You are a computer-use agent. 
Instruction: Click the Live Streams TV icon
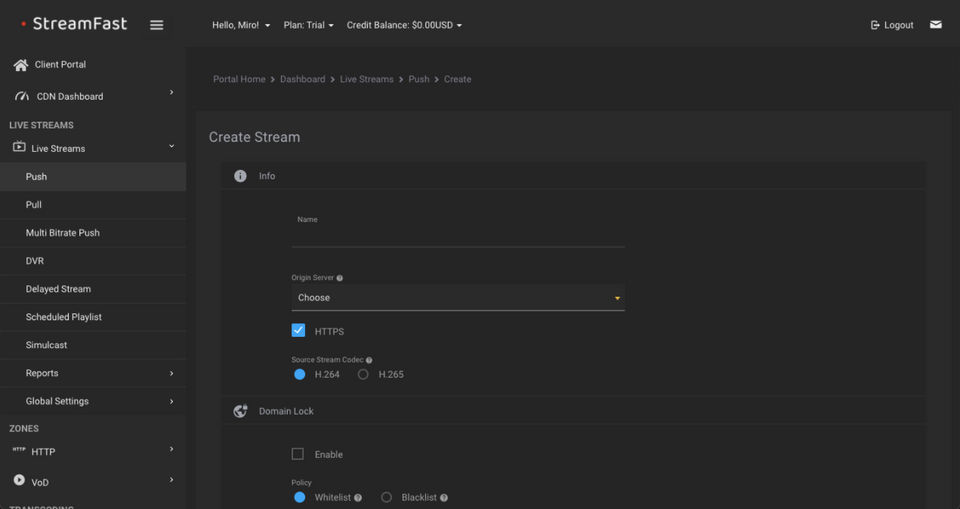(19, 147)
